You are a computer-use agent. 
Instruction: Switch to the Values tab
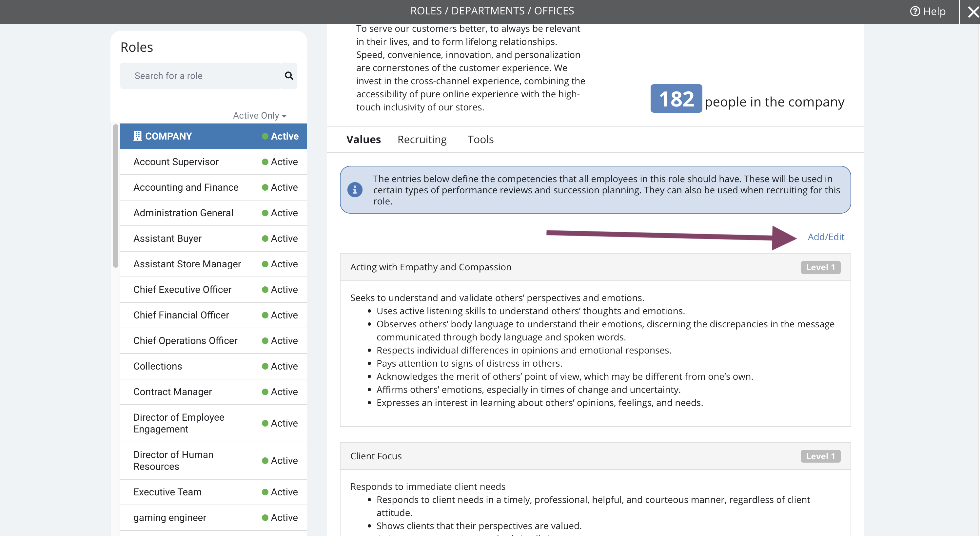[x=363, y=139]
